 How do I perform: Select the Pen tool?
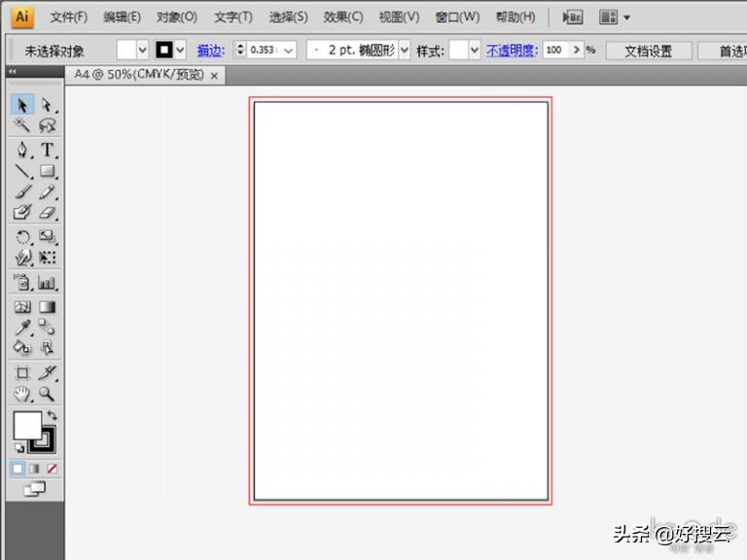pyautogui.click(x=23, y=151)
